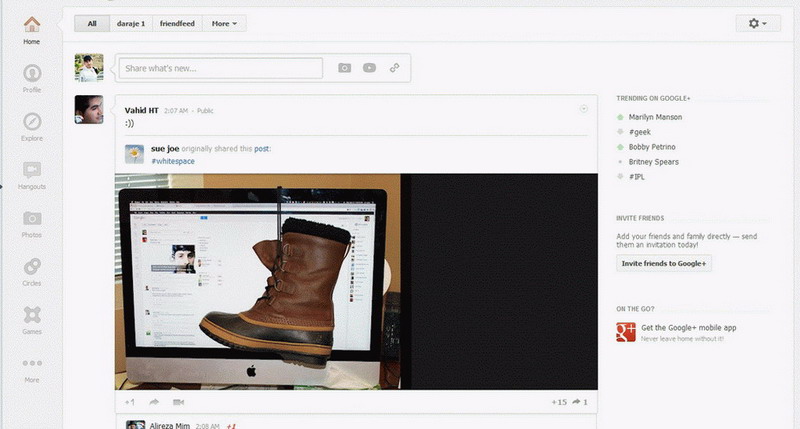This screenshot has height=429, width=800.
Task: Open your avatar beside the share box
Action: click(89, 68)
